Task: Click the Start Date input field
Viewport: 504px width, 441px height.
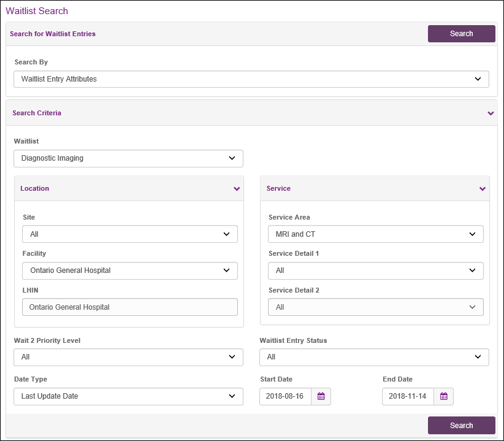Action: [x=285, y=396]
